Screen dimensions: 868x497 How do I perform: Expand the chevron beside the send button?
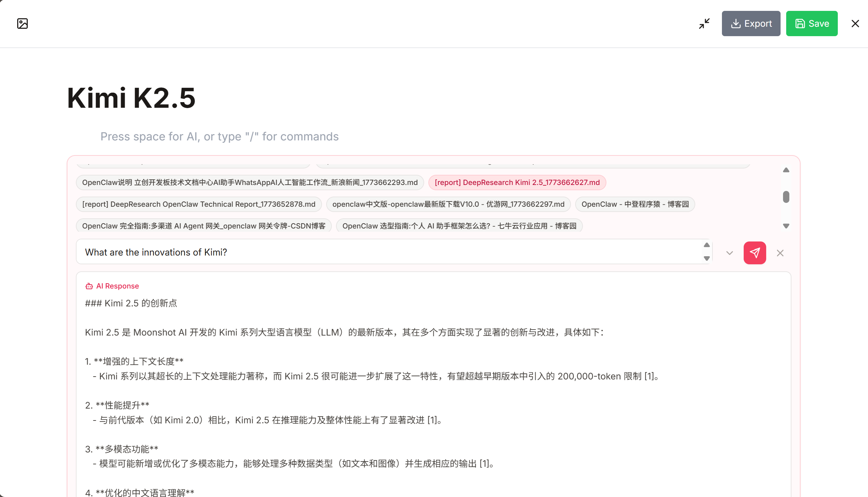click(730, 253)
